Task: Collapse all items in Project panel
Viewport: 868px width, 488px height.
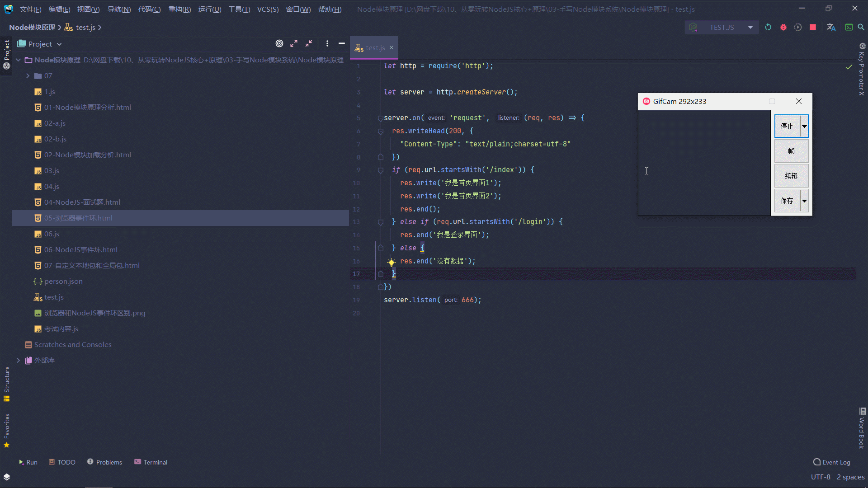Action: point(309,43)
